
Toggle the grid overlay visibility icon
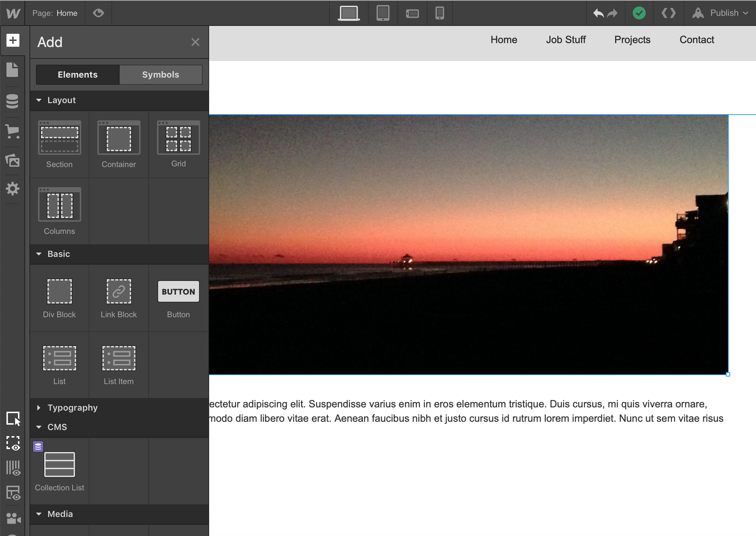click(x=13, y=493)
